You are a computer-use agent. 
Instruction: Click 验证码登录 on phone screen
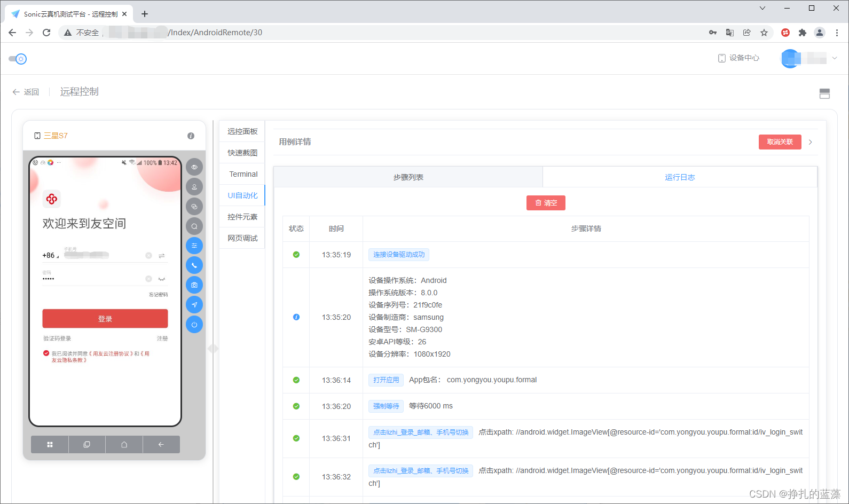click(x=57, y=338)
